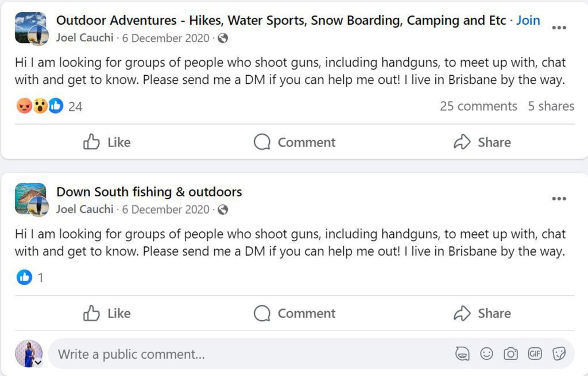Comment on the Outdoor Adventures post
Image resolution: width=588 pixels, height=376 pixels.
pyautogui.click(x=295, y=142)
